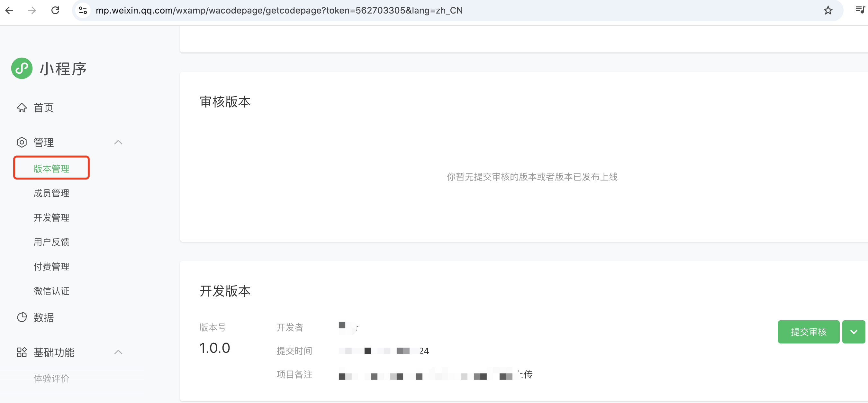
Task: Click the green Mini Program logo icon
Action: click(22, 69)
